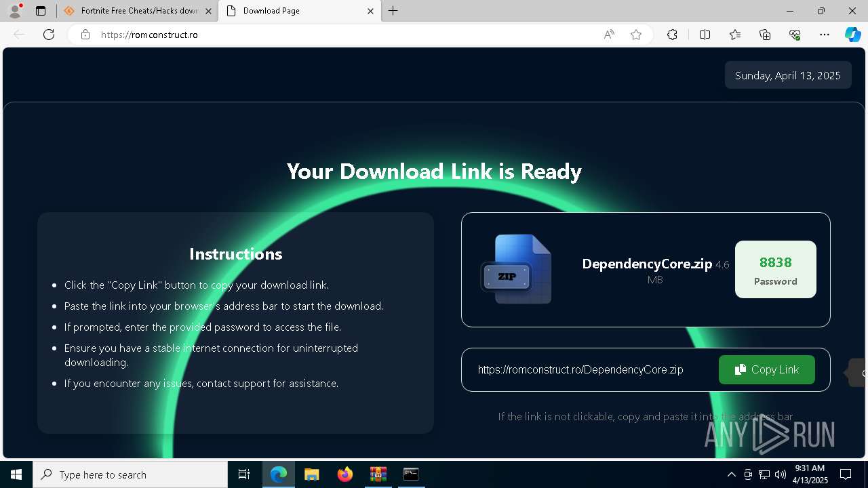Toggle split screen view
Image resolution: width=868 pixels, height=488 pixels.
tap(705, 35)
